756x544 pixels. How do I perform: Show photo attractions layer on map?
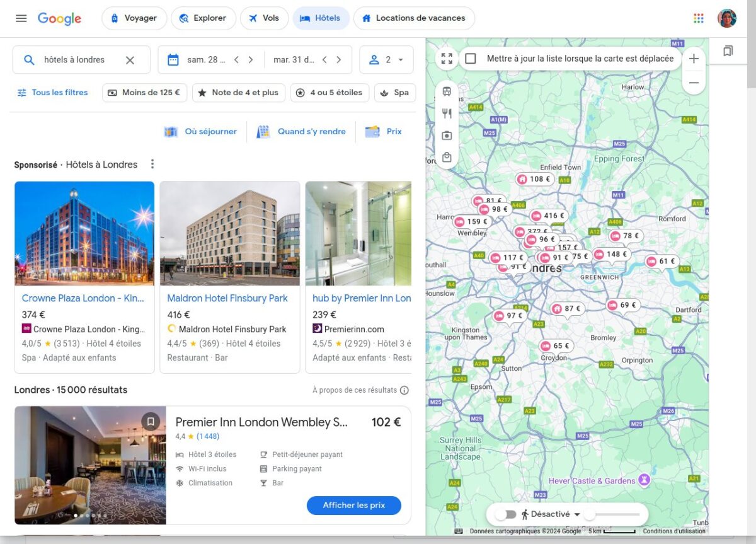coord(447,136)
